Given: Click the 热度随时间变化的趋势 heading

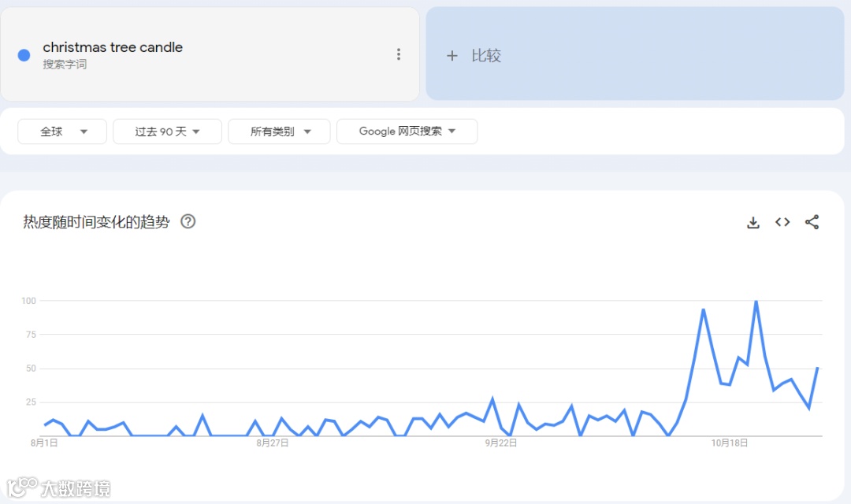Looking at the screenshot, I should click(x=96, y=222).
